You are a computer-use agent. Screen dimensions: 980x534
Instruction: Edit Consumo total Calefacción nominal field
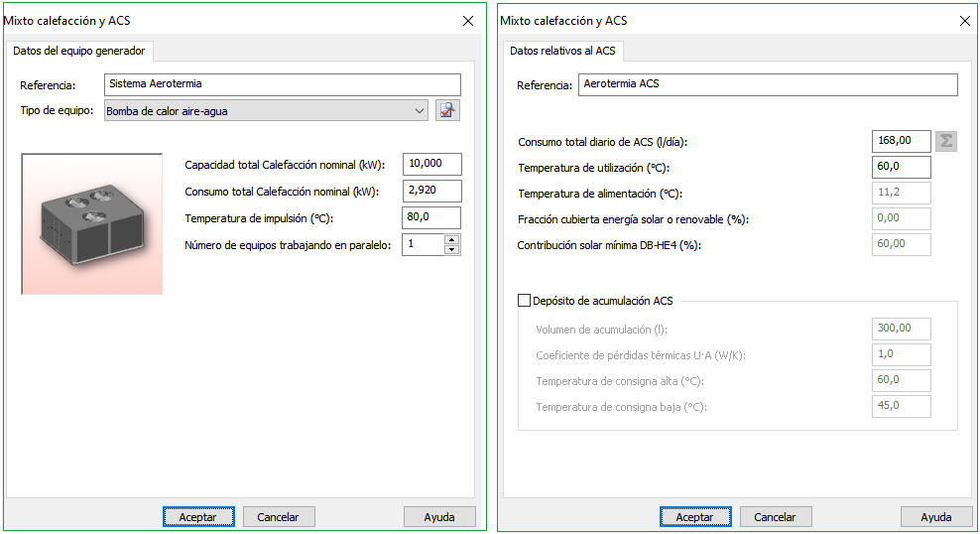pyautogui.click(x=432, y=191)
